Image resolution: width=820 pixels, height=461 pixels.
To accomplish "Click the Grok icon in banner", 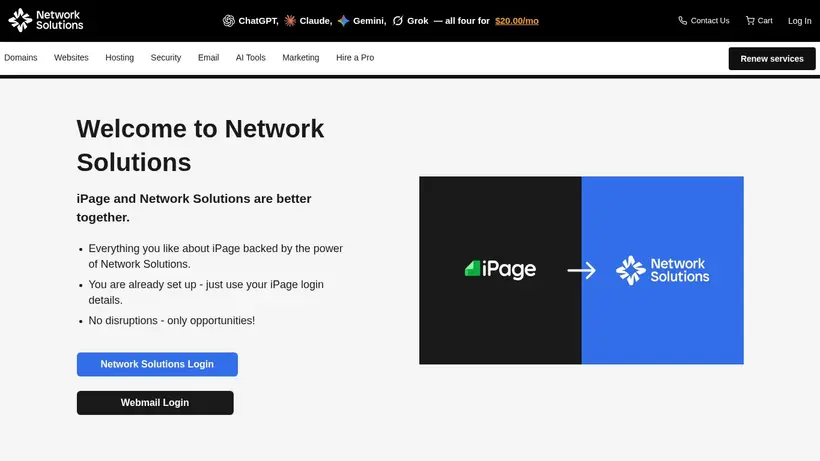I will pos(398,21).
